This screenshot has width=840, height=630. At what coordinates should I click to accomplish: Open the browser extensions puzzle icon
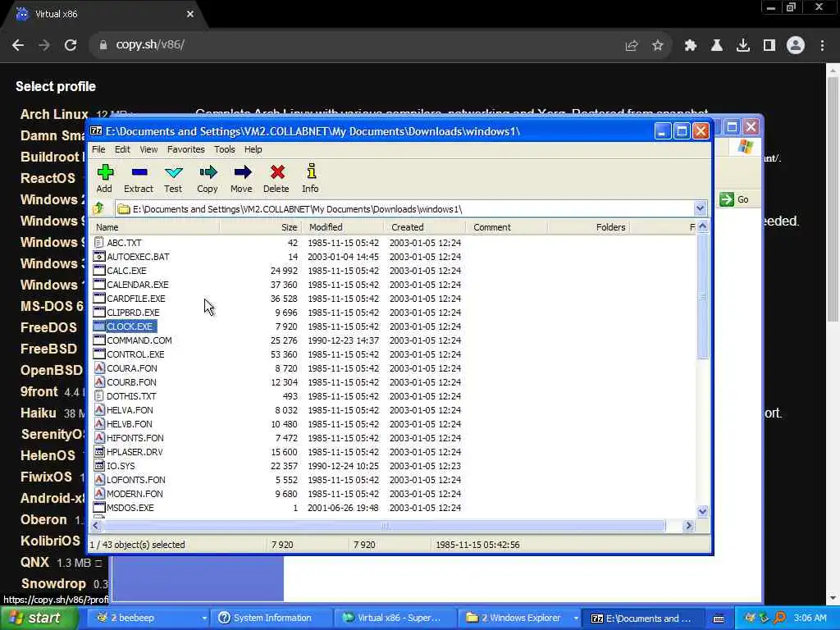(x=690, y=46)
